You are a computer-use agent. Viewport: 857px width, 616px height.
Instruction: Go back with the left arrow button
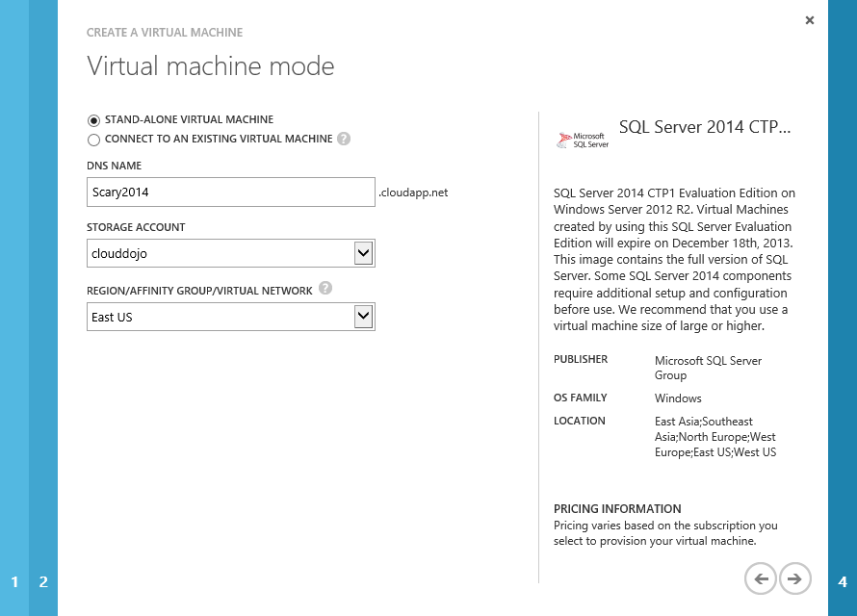click(x=761, y=578)
